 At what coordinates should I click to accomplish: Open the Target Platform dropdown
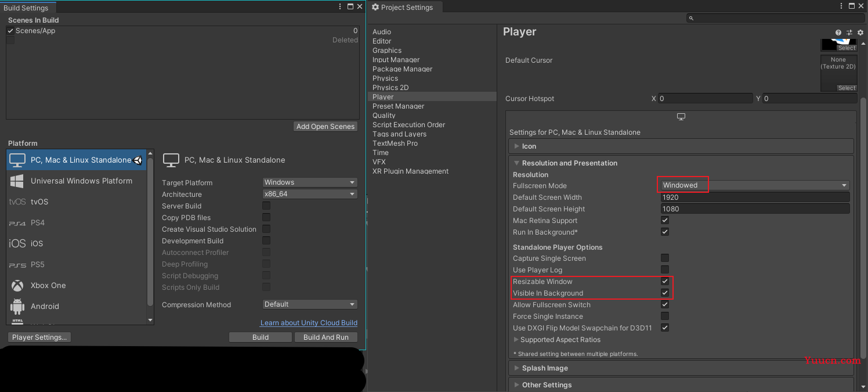pos(310,182)
